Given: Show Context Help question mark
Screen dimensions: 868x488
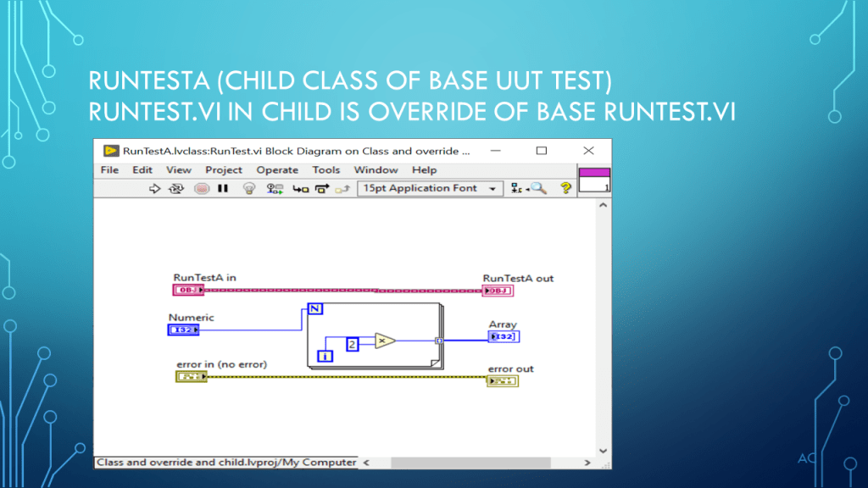Looking at the screenshot, I should tap(565, 188).
